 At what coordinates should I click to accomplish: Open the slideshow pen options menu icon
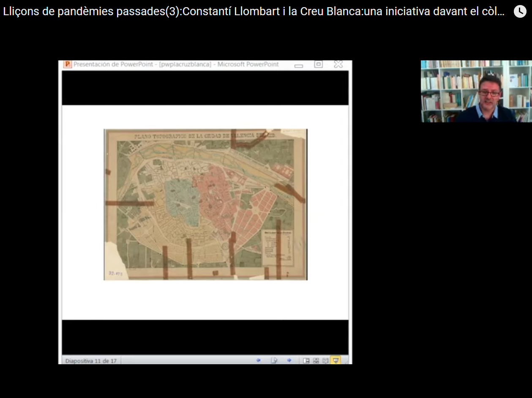[274, 360]
